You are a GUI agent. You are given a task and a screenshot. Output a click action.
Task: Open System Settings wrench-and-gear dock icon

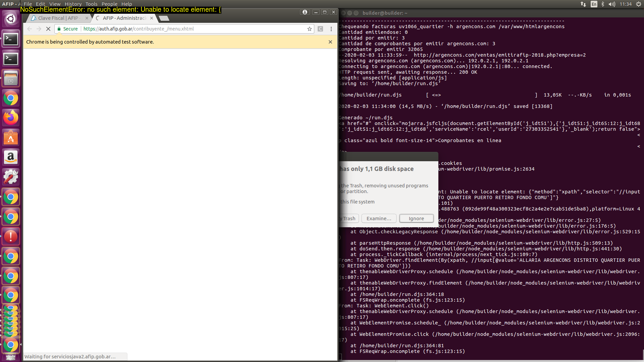11,177
